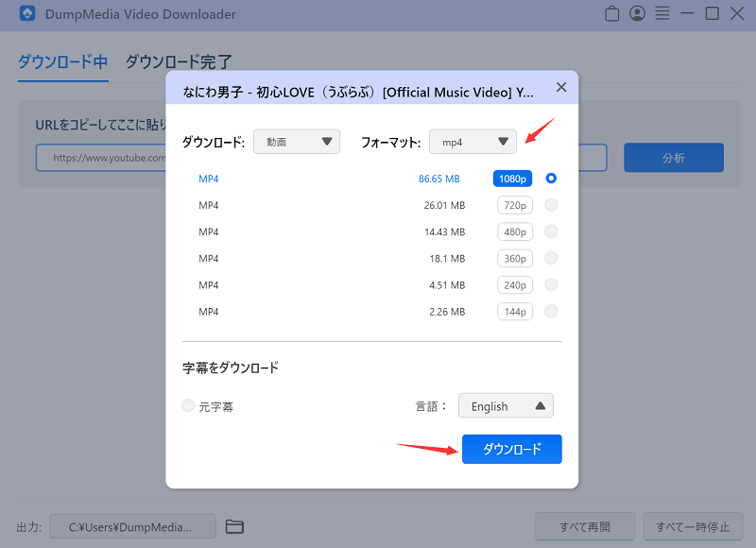
Task: Switch to the ダウンロード完了 tab
Action: (179, 62)
